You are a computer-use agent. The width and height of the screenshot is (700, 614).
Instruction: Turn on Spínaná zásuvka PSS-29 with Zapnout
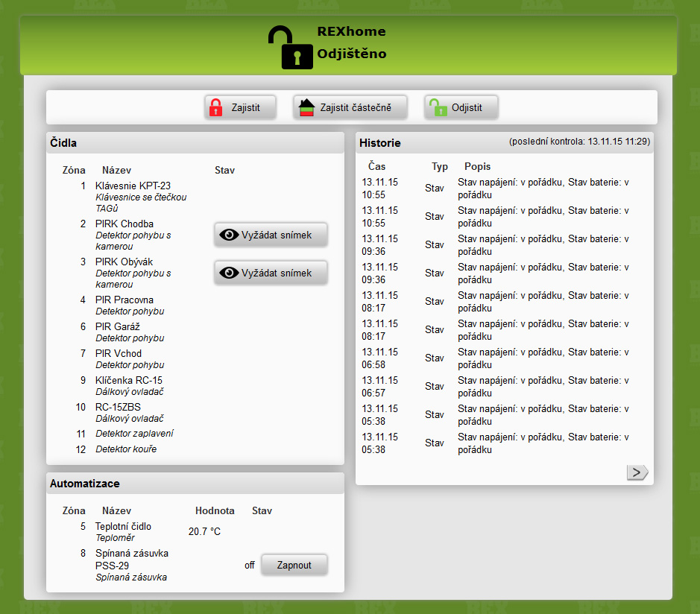click(294, 565)
